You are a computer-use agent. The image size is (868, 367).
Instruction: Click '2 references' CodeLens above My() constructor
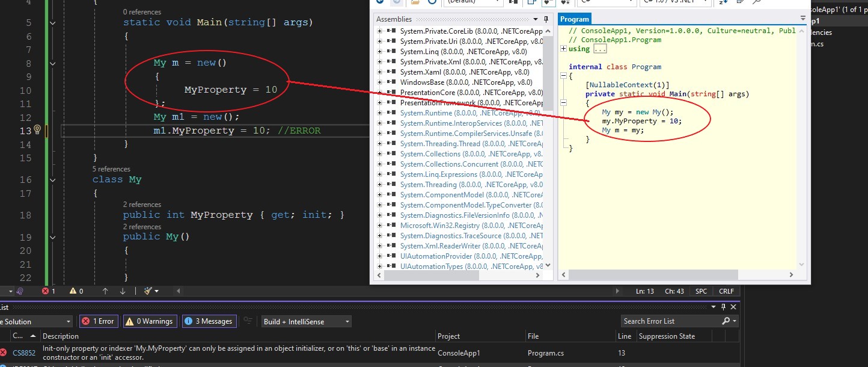(142, 227)
